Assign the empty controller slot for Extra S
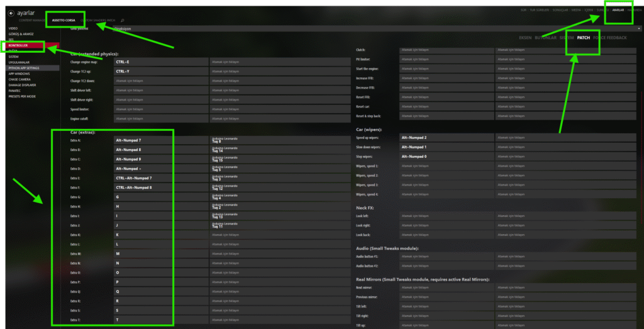The width and height of the screenshot is (644, 329). pyautogui.click(x=280, y=310)
